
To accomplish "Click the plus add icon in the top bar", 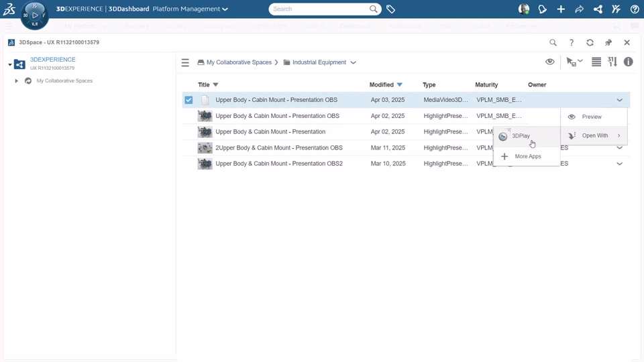I will 561,9.
